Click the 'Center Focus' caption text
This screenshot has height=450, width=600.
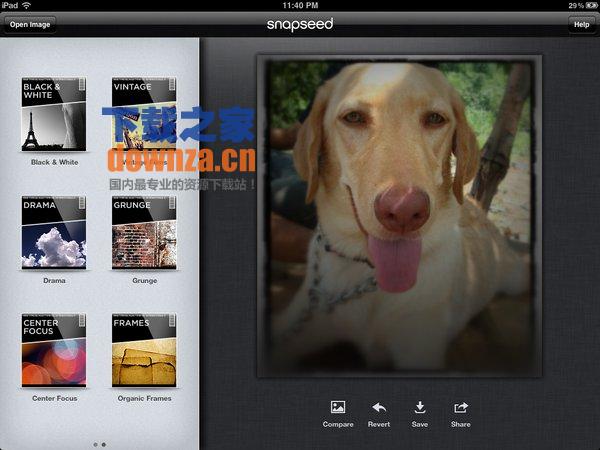point(55,398)
